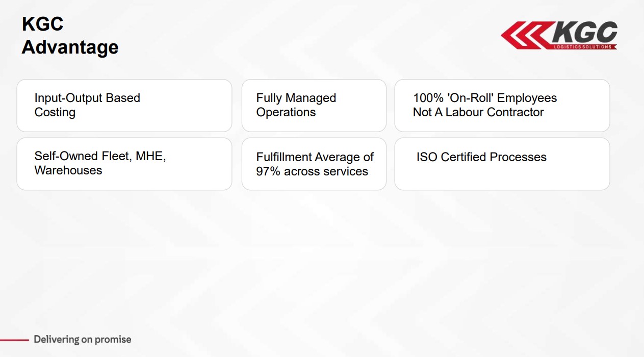Select the 'Input-Output Based Costing' card

(124, 106)
